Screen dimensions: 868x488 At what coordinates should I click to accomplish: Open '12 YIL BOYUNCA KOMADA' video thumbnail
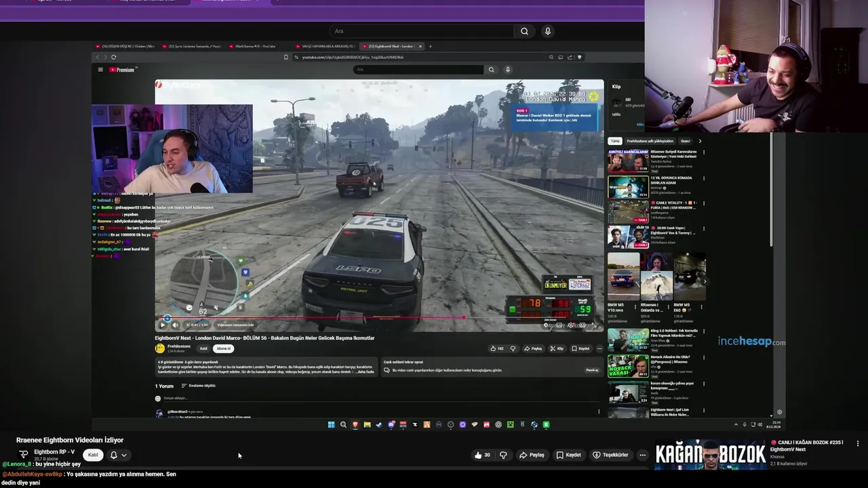point(627,187)
